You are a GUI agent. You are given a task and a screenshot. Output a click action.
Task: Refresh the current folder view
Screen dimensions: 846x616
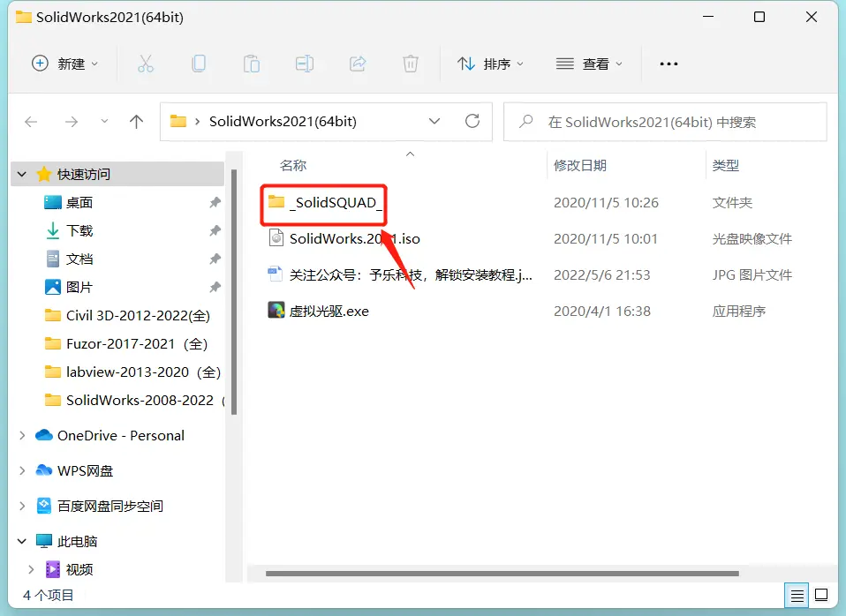[472, 121]
